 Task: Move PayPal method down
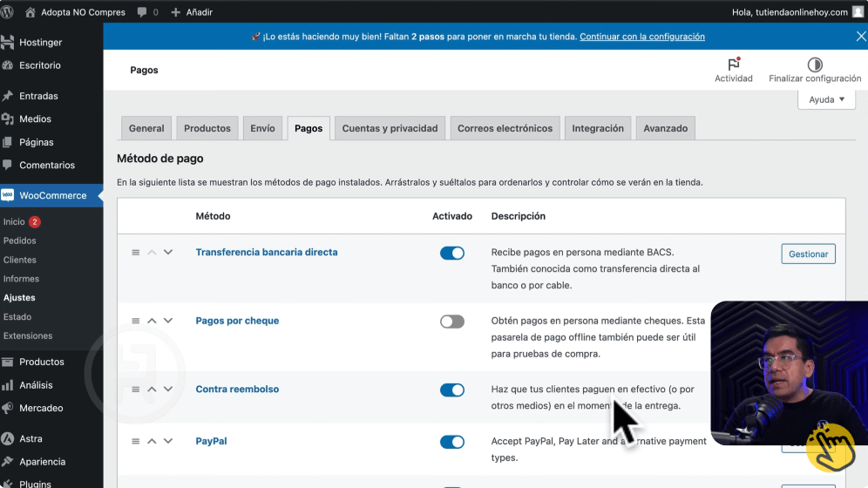(x=168, y=442)
